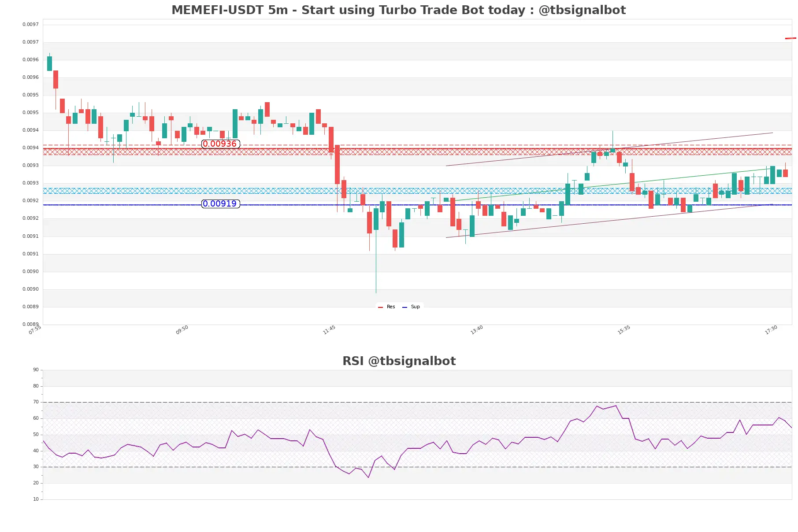Image resolution: width=798 pixels, height=532 pixels.
Task: Click the RSI axis label 40
Action: 36,451
